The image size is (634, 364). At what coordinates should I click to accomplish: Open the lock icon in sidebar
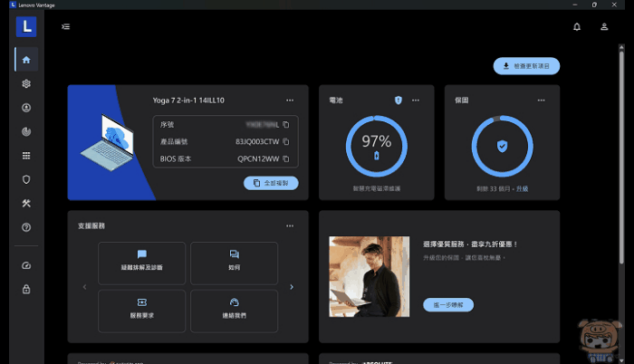coord(26,289)
